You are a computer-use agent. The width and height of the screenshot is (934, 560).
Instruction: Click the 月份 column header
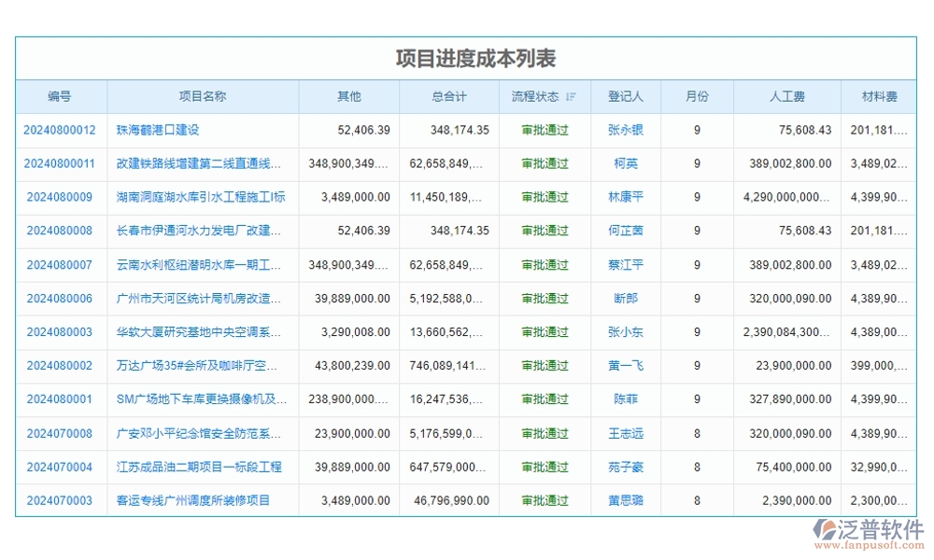point(697,96)
